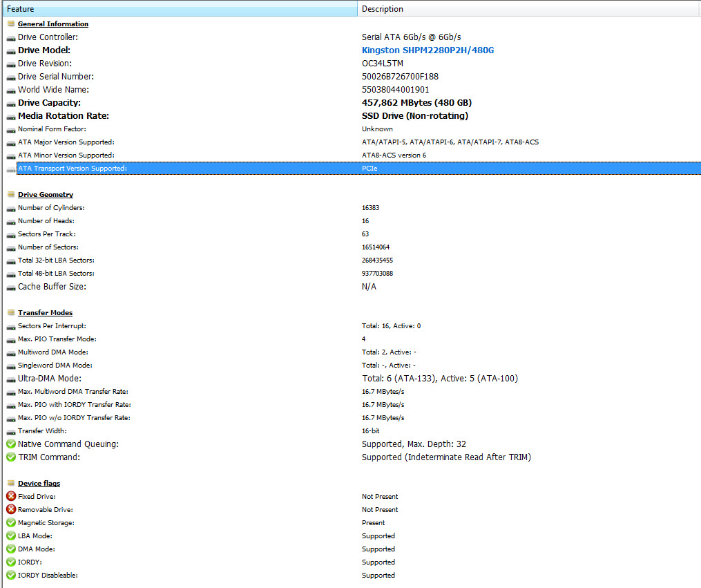Click the drive icon next to Drive Serial Number
This screenshot has height=588, width=701.
11,78
